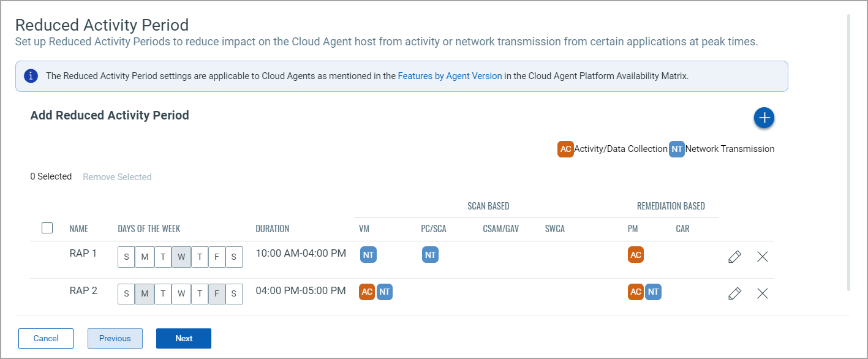868x359 pixels.
Task: Toggle Friday for RAP 1
Action: [217, 257]
